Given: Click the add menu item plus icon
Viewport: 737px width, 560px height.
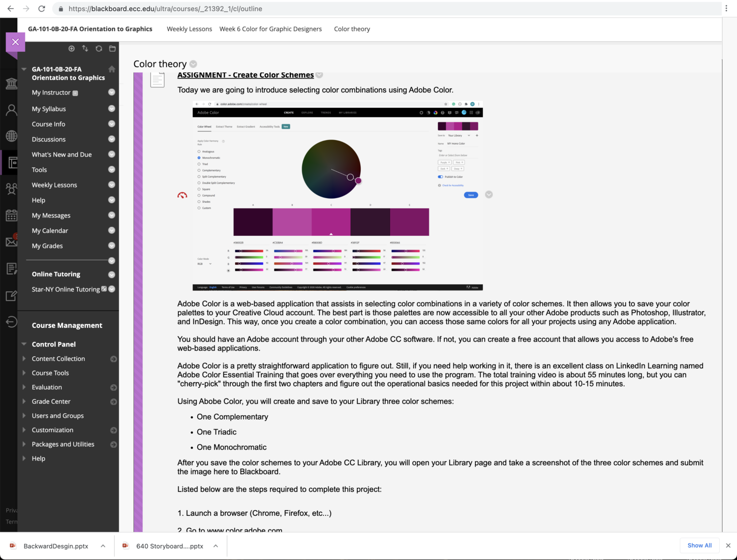Looking at the screenshot, I should pyautogui.click(x=71, y=48).
